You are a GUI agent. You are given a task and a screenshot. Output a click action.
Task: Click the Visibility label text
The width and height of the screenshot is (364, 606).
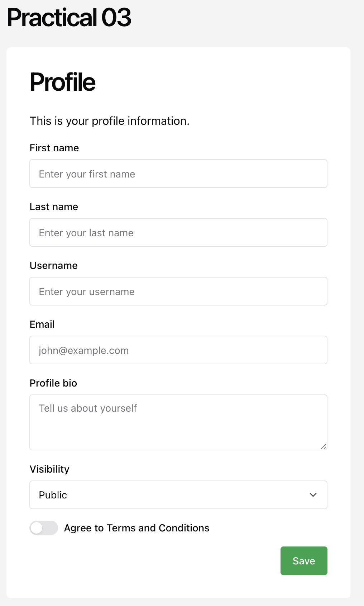click(x=49, y=469)
